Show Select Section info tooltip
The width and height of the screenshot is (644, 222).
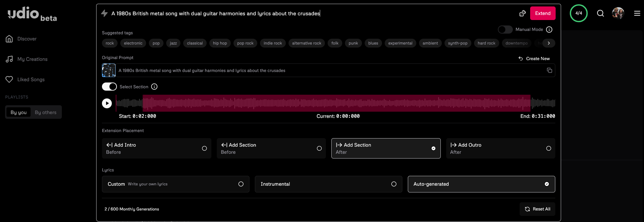tap(154, 87)
